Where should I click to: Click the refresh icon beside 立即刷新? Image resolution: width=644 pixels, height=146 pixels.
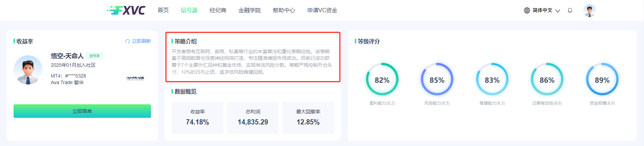127,41
